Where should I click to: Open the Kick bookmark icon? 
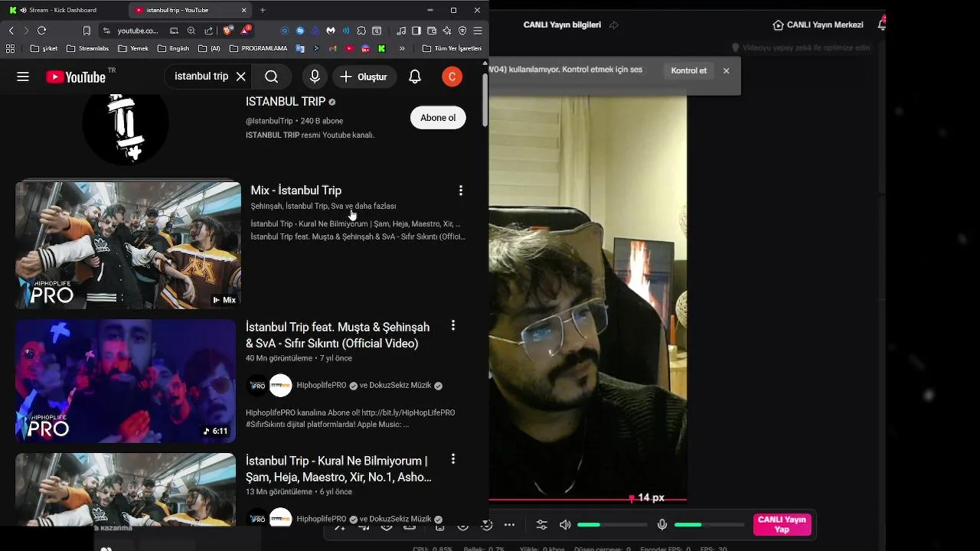tap(381, 48)
